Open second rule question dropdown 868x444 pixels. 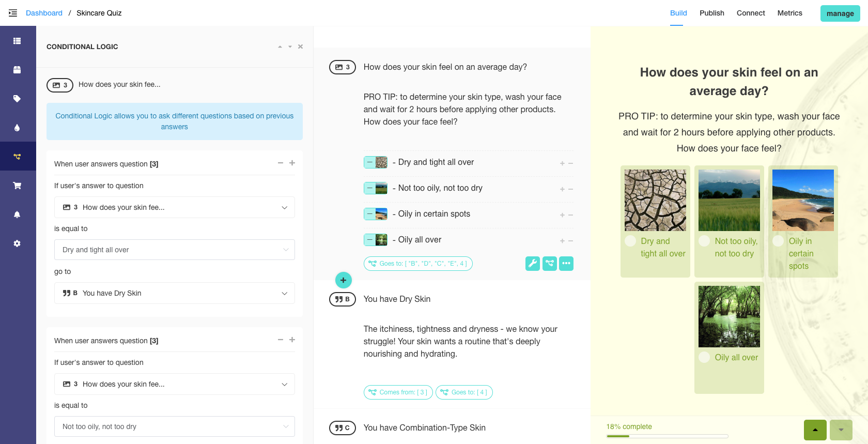click(x=175, y=384)
